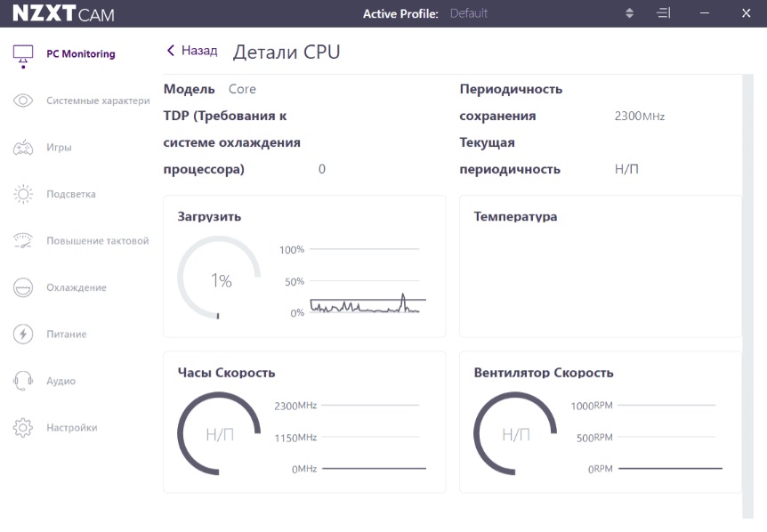Click the profile up-down arrows in title bar

click(630, 13)
